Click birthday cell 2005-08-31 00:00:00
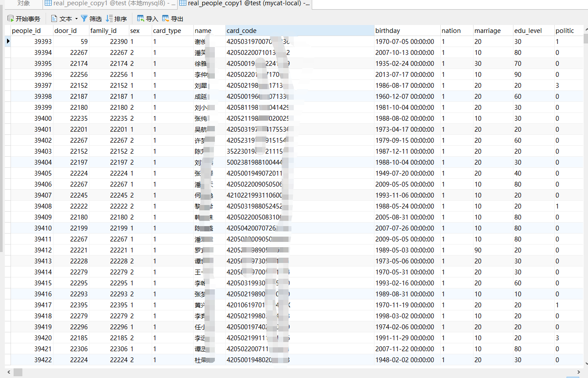588x378 pixels. tap(407, 217)
